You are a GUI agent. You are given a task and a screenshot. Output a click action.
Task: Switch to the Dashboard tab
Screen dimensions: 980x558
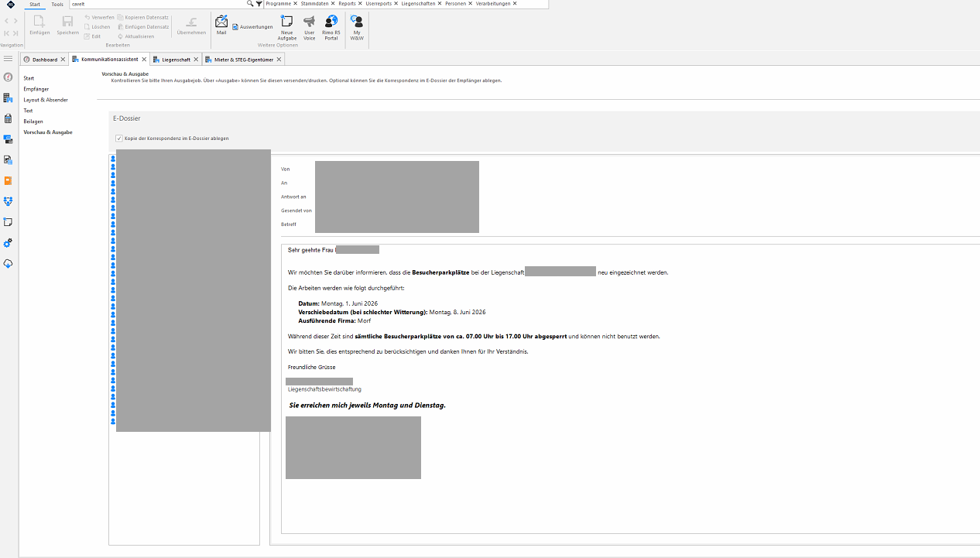[44, 60]
